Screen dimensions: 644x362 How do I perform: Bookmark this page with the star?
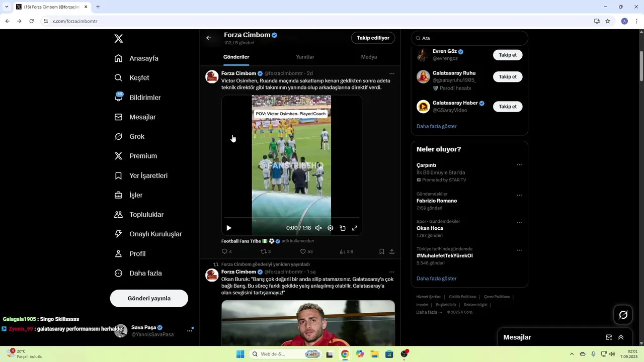(608, 21)
